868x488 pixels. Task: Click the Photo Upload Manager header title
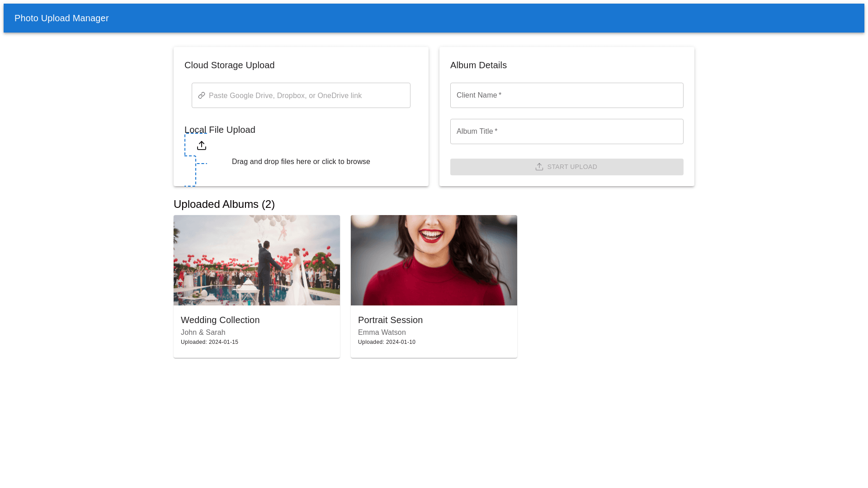point(61,18)
